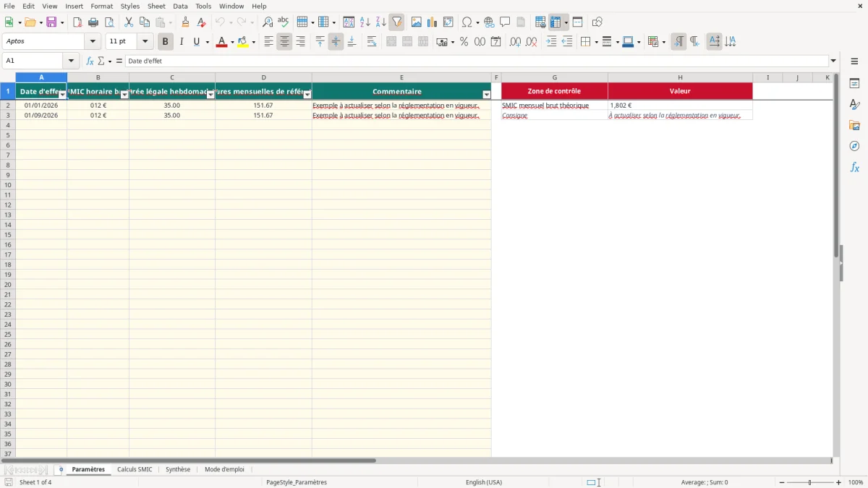Cut the selection with the scissors icon
The image size is (868, 488).
pyautogui.click(x=129, y=22)
